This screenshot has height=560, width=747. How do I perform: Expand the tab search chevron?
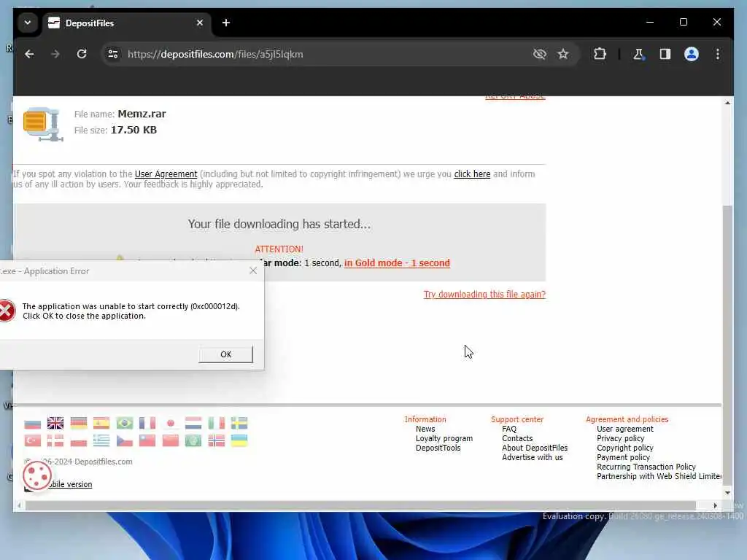click(x=28, y=23)
